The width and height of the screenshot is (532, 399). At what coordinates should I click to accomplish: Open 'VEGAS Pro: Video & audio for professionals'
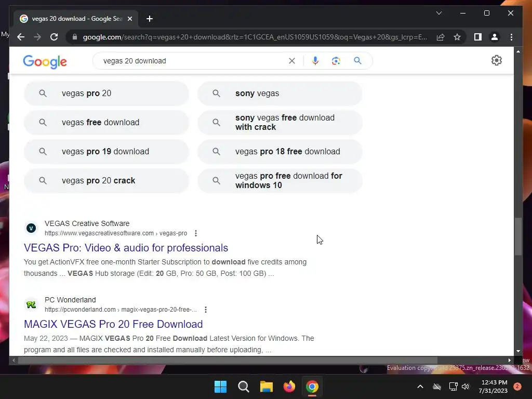pos(126,248)
